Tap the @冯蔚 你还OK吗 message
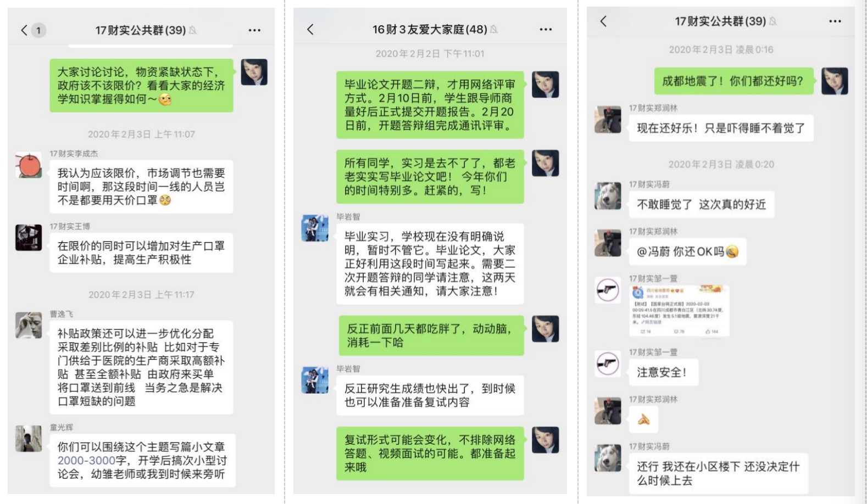 (687, 251)
